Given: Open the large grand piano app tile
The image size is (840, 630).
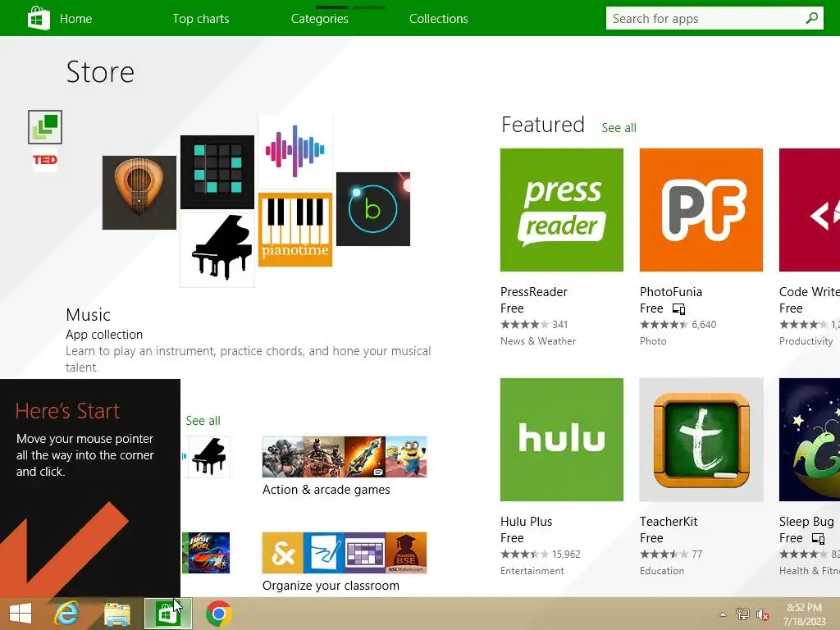Looking at the screenshot, I should pos(217,250).
